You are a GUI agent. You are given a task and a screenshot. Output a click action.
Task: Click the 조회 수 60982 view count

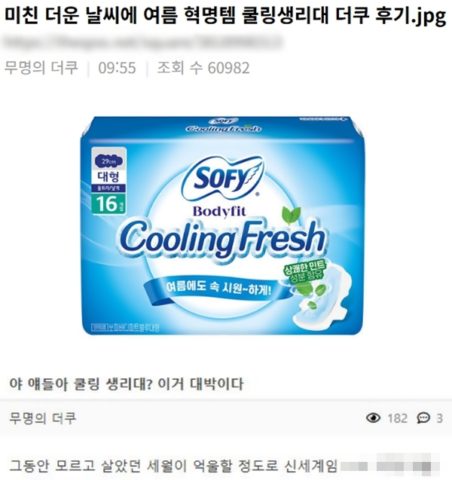pyautogui.click(x=203, y=68)
